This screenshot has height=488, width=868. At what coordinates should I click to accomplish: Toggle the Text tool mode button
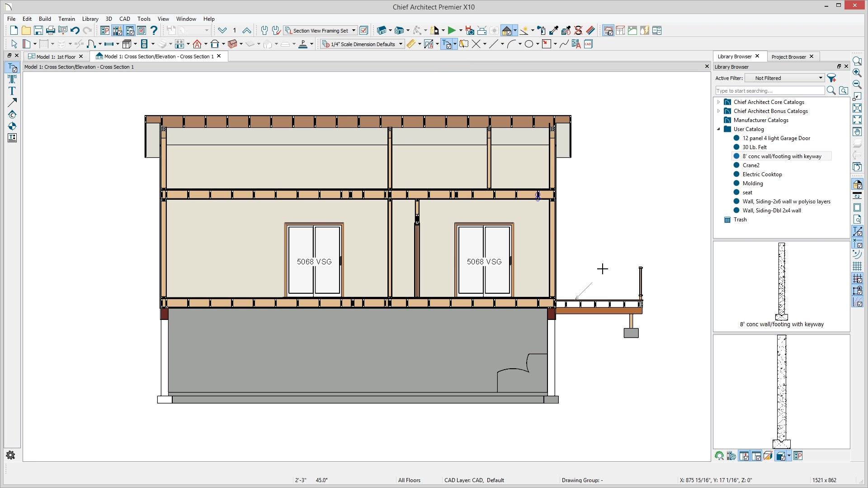point(448,44)
